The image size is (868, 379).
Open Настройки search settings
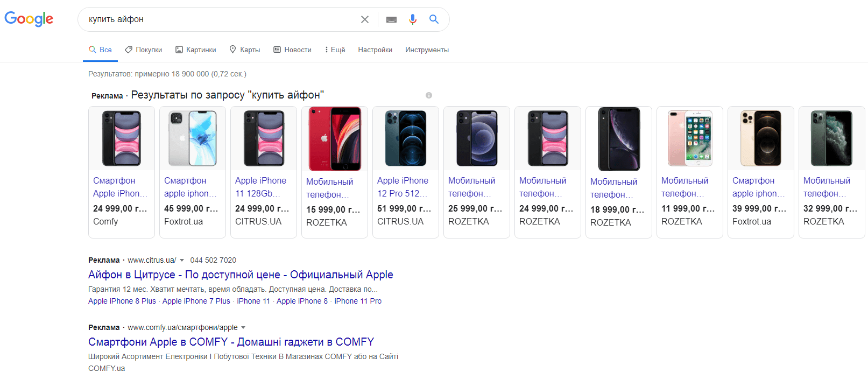click(375, 50)
